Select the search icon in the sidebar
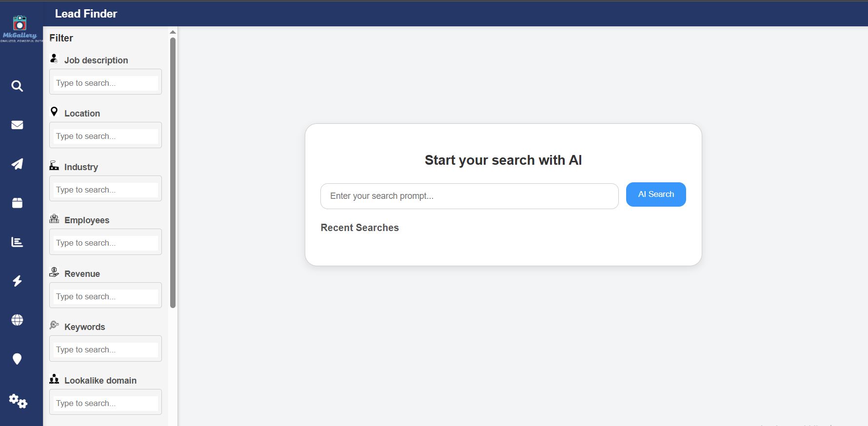The image size is (868, 426). tap(17, 86)
